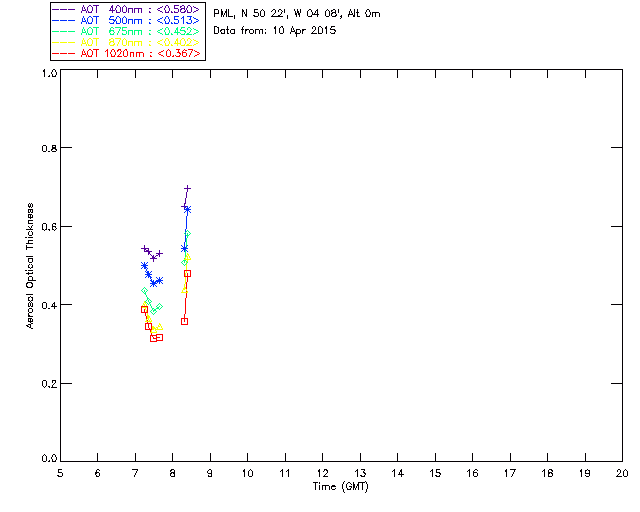640x512 pixels.
Task: Click the 14 on the time axis
Action: point(398,473)
